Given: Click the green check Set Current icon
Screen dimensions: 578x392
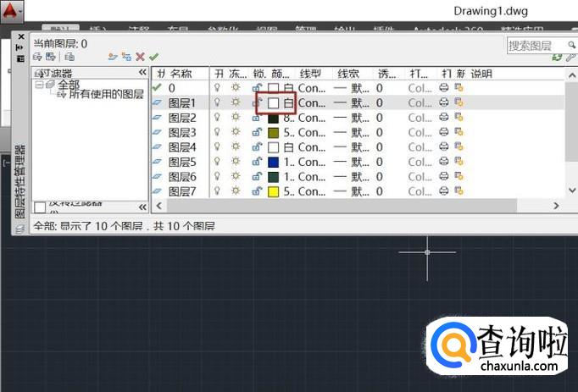Looking at the screenshot, I should pos(153,57).
